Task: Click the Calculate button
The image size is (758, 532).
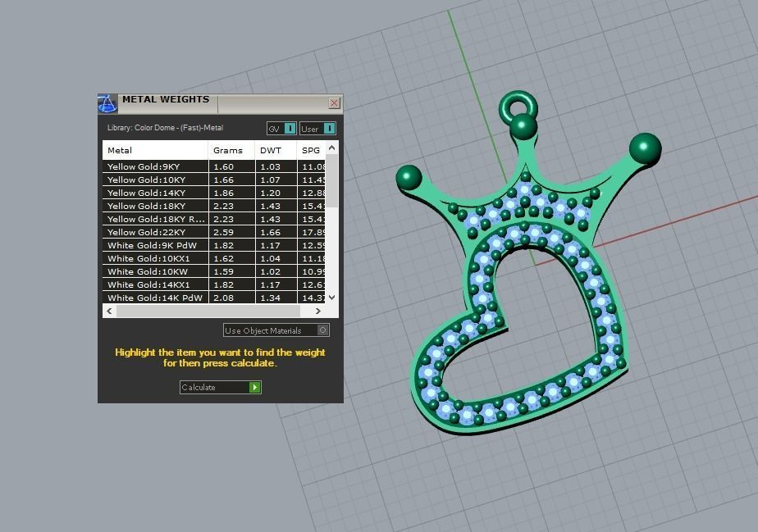Action: [221, 387]
